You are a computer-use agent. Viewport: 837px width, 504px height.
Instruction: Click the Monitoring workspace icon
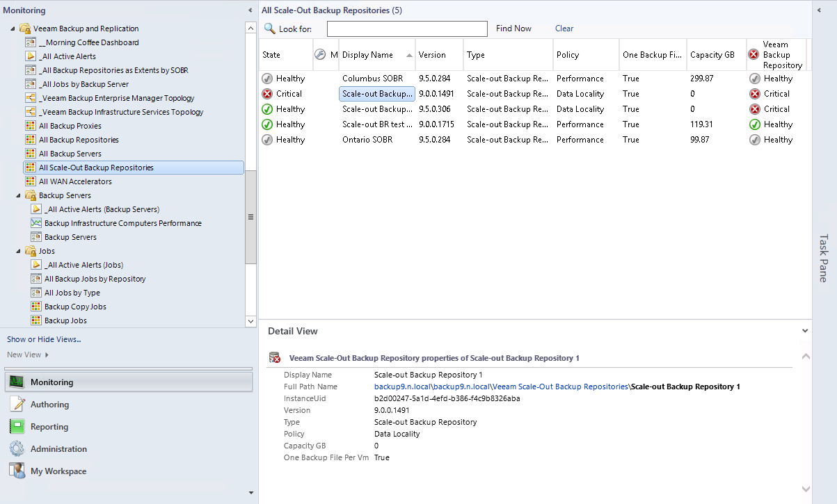[17, 382]
